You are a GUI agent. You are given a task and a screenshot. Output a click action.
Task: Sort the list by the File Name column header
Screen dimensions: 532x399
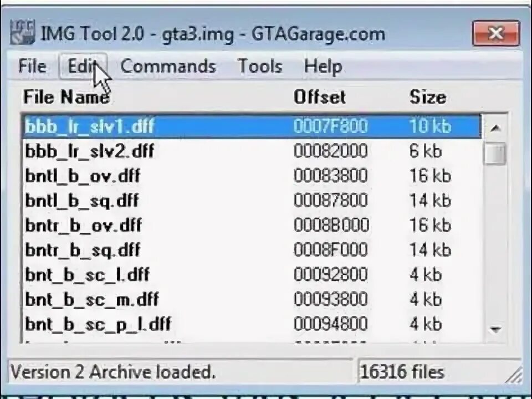(66, 97)
